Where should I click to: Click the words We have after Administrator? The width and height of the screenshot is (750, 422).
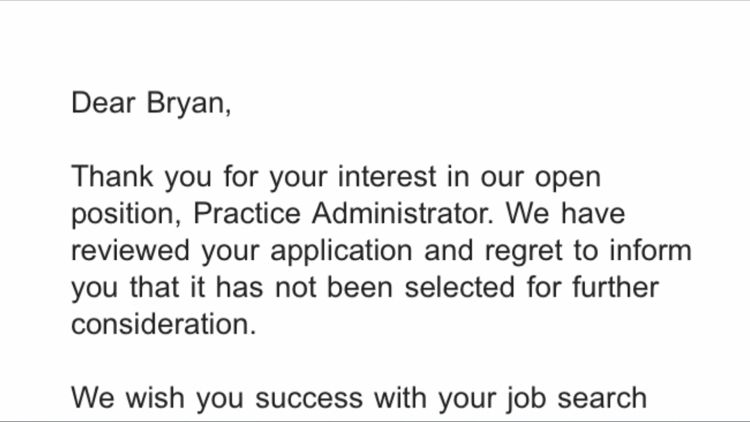coord(565,213)
